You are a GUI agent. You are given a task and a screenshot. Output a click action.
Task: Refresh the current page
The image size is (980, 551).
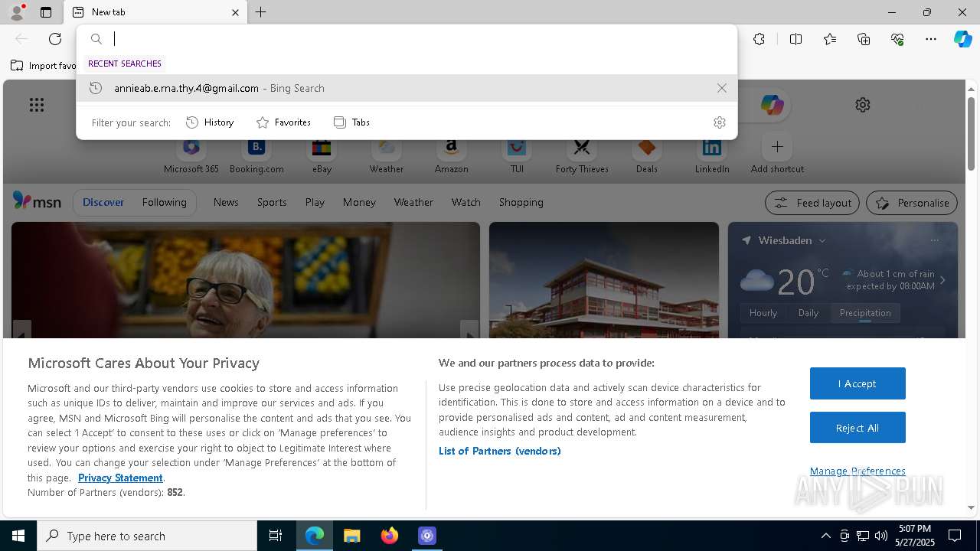[x=55, y=39]
